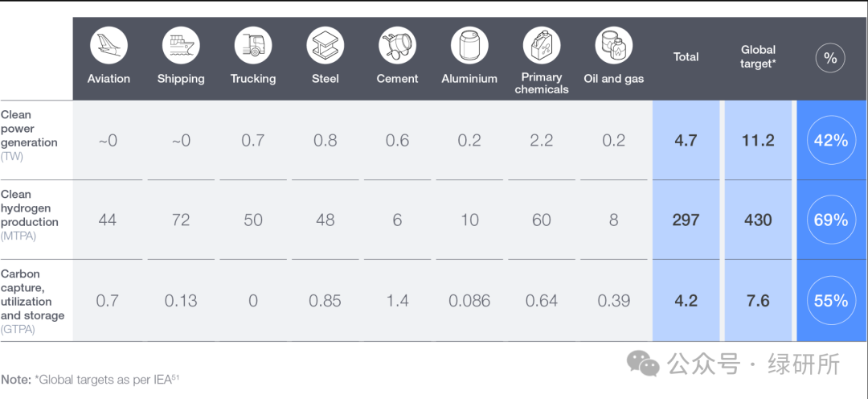This screenshot has width=868, height=399.
Task: Click the Shipping vessel icon
Action: [181, 45]
